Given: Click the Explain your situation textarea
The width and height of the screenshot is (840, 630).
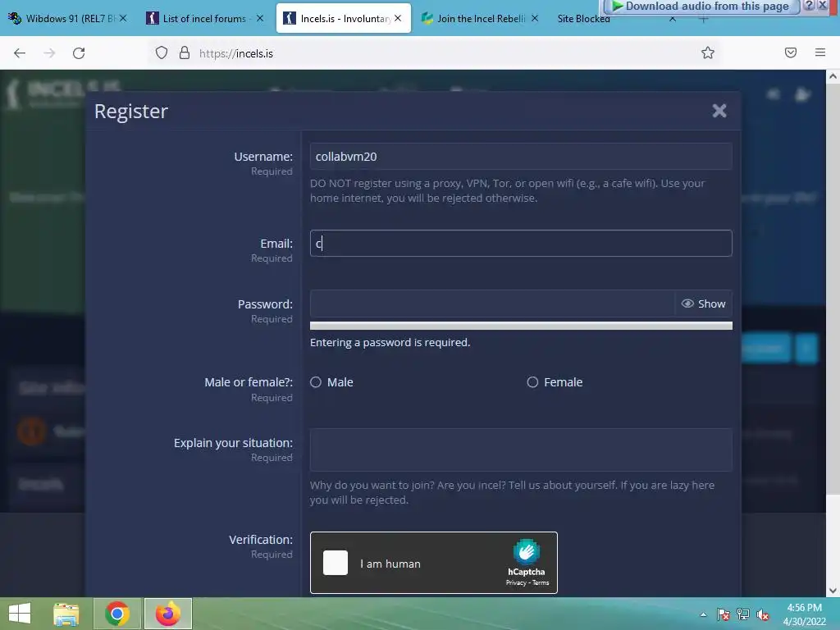Looking at the screenshot, I should [x=521, y=450].
